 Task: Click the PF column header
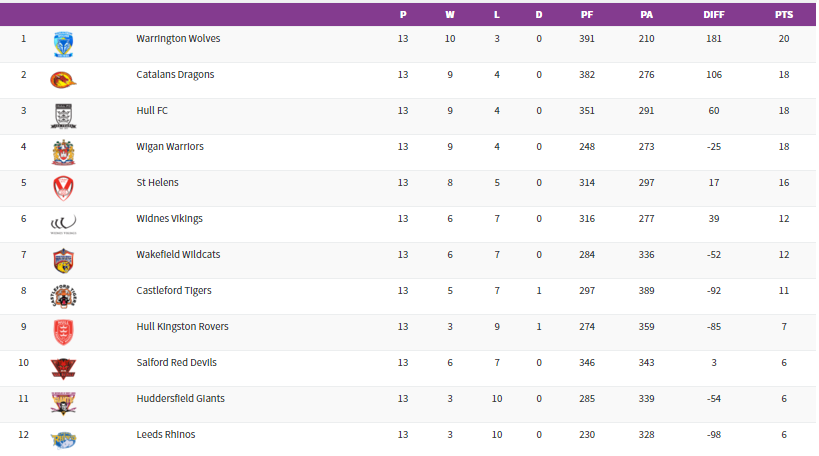[x=587, y=15]
